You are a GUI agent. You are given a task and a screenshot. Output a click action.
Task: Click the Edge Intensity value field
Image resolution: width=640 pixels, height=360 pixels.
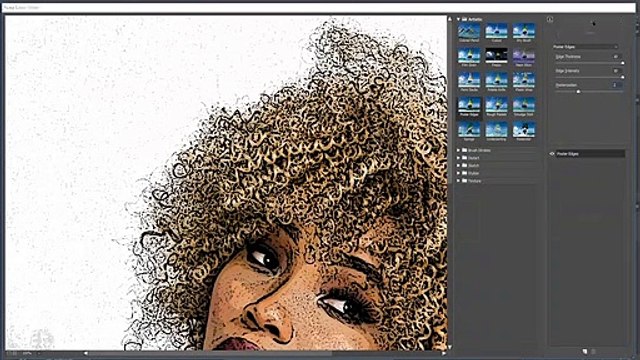[617, 71]
